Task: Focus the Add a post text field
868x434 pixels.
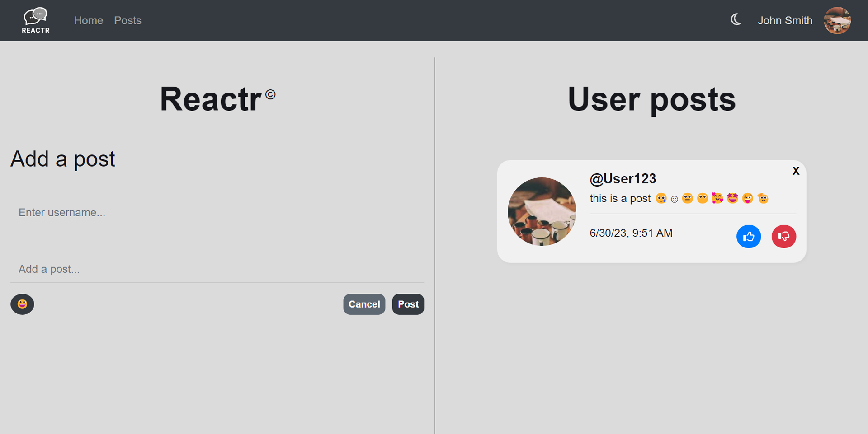Action: 217,269
